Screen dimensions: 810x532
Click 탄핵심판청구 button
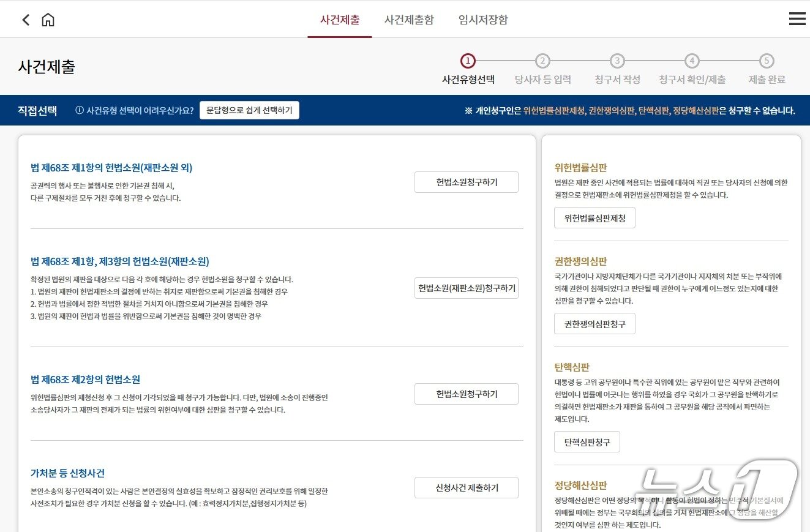pyautogui.click(x=587, y=441)
